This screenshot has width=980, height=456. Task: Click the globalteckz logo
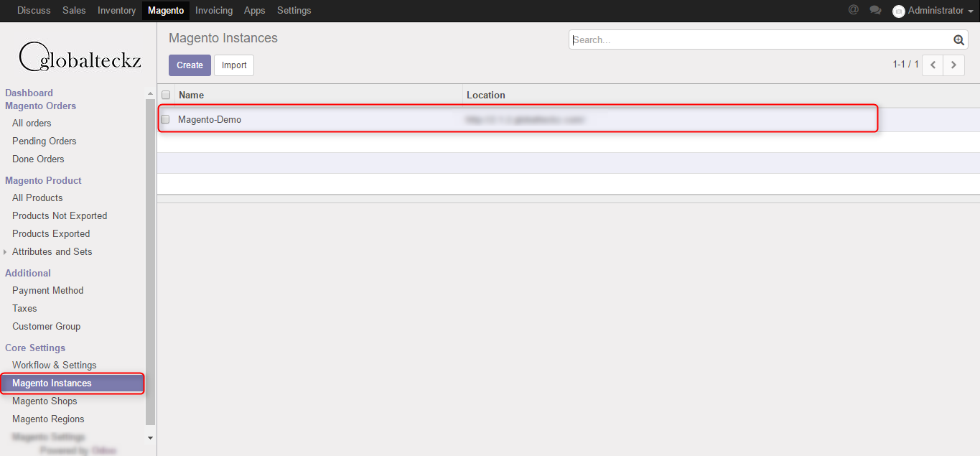80,57
